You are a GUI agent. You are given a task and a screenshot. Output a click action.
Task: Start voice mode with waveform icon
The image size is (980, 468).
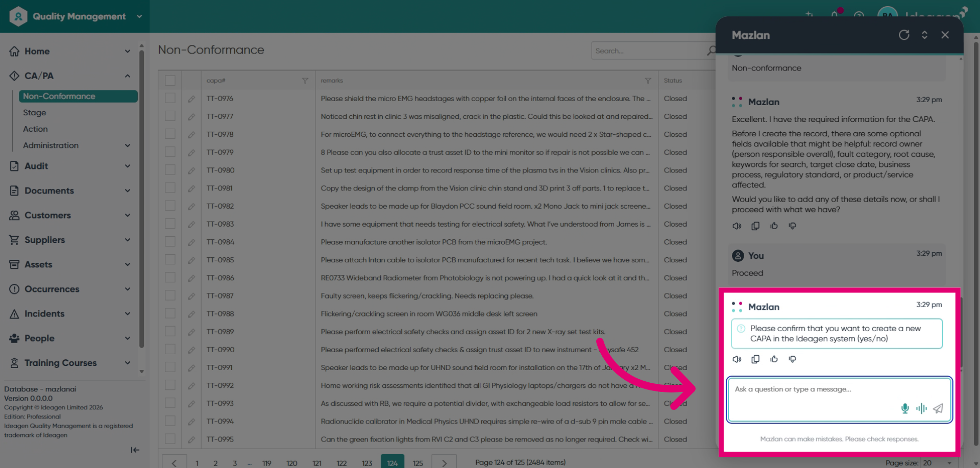pyautogui.click(x=921, y=408)
